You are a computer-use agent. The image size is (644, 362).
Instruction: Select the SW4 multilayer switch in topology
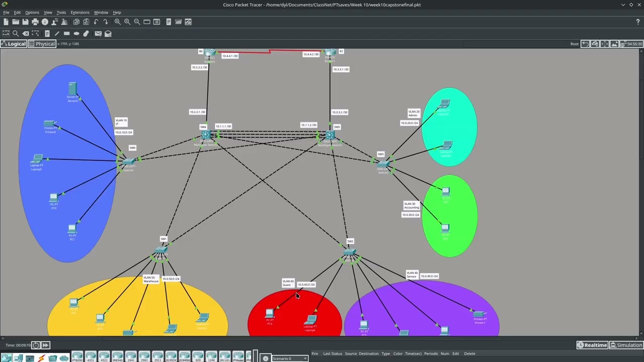tap(205, 135)
